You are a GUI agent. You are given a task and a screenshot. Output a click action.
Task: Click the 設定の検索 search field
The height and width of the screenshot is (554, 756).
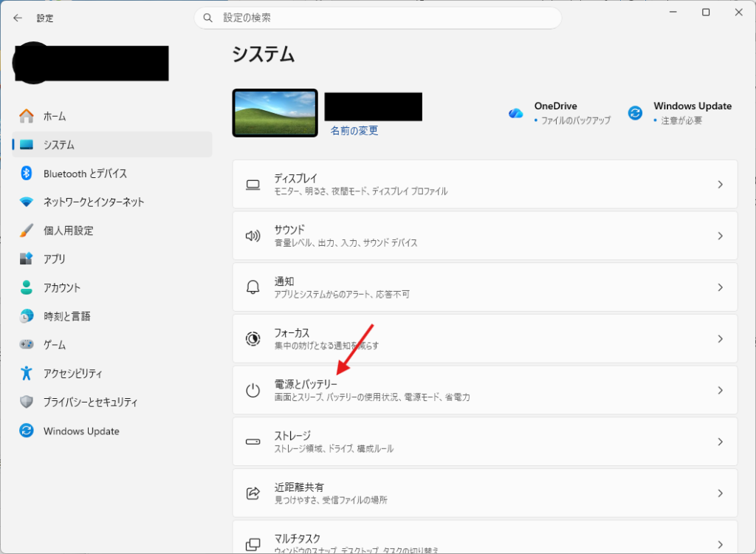click(378, 18)
